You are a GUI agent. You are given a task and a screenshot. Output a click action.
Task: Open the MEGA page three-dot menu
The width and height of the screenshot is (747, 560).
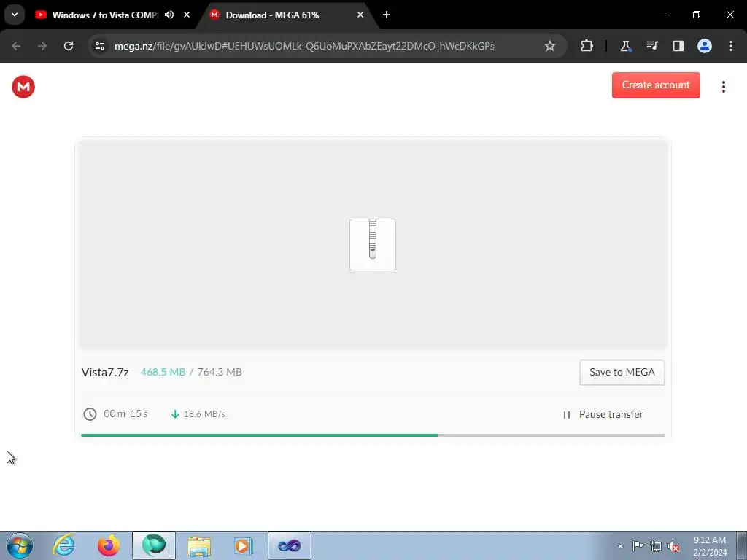(723, 87)
